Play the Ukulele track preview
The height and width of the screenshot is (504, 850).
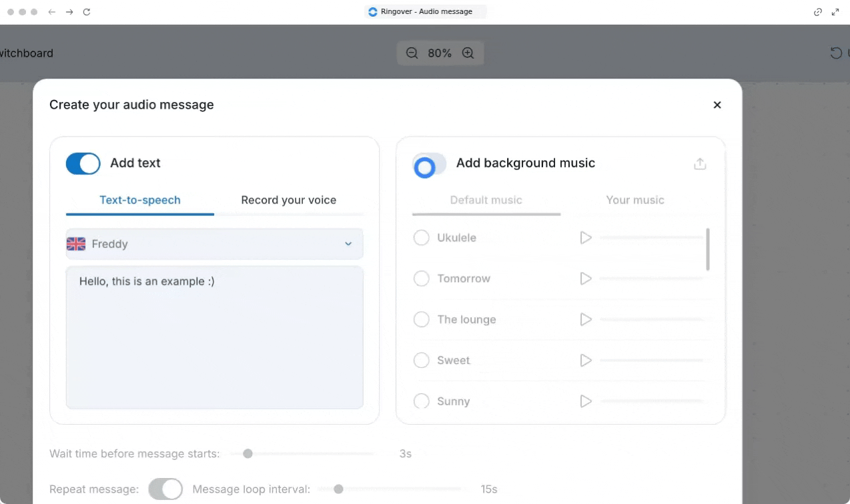click(586, 237)
